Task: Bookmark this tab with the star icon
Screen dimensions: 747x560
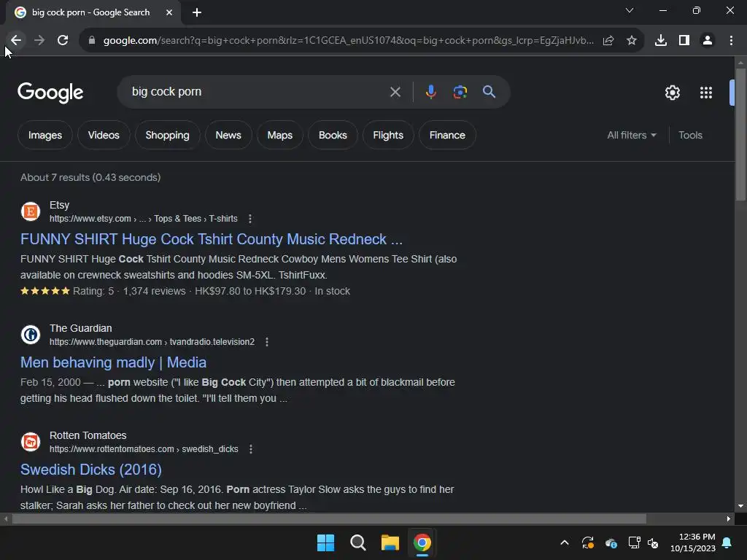Action: pyautogui.click(x=632, y=41)
